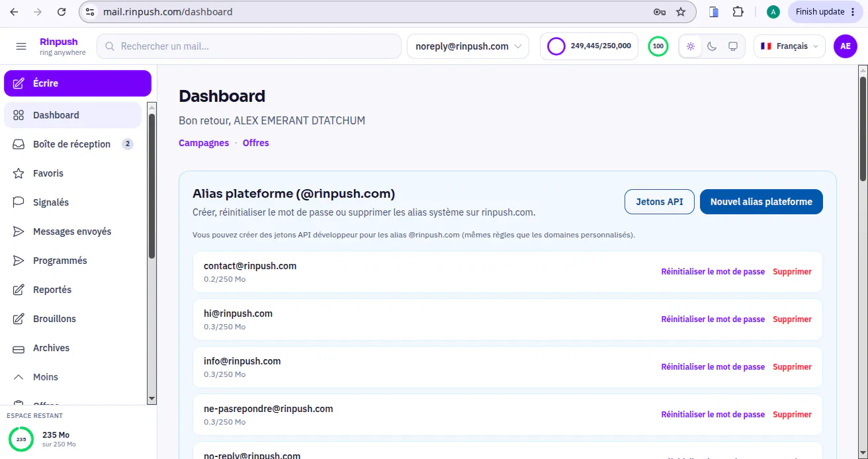Click the AE user avatar

pyautogui.click(x=846, y=46)
